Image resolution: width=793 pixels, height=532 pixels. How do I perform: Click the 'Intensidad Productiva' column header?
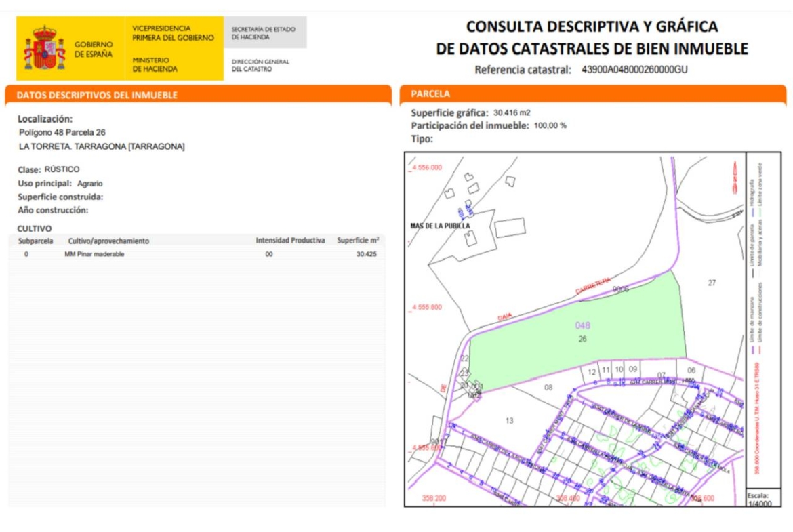click(290, 241)
